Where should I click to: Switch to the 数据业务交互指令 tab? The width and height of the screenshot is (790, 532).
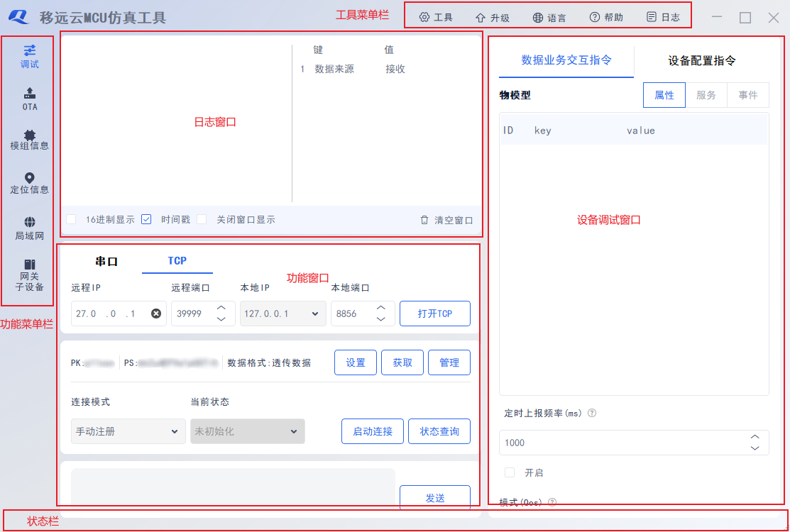566,61
